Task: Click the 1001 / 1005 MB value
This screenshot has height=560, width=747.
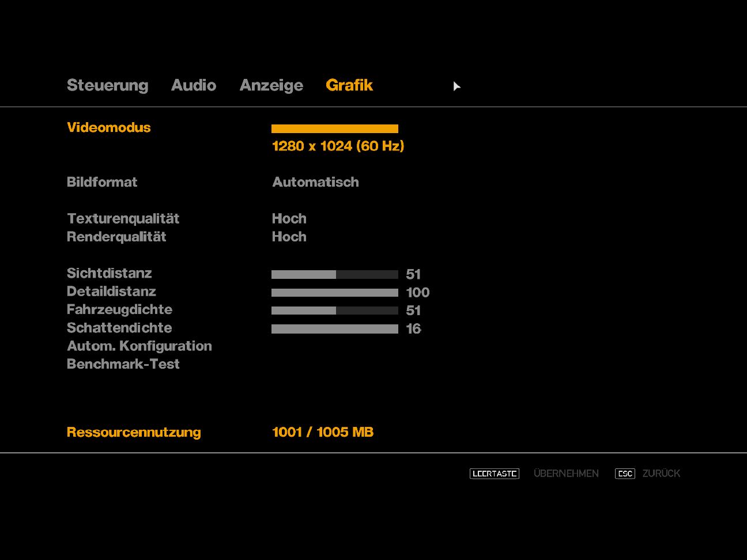Action: (x=323, y=432)
